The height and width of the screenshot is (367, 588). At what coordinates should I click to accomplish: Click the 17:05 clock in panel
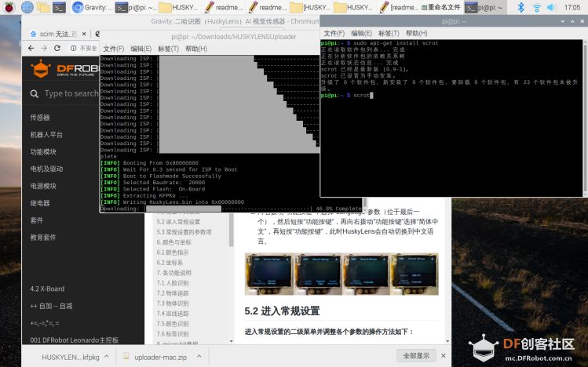pos(572,7)
